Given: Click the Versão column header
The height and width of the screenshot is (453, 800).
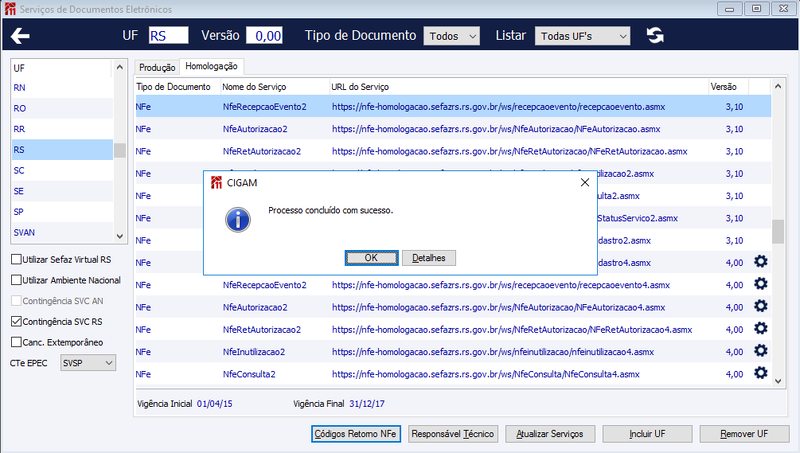Looking at the screenshot, I should pyautogui.click(x=729, y=87).
